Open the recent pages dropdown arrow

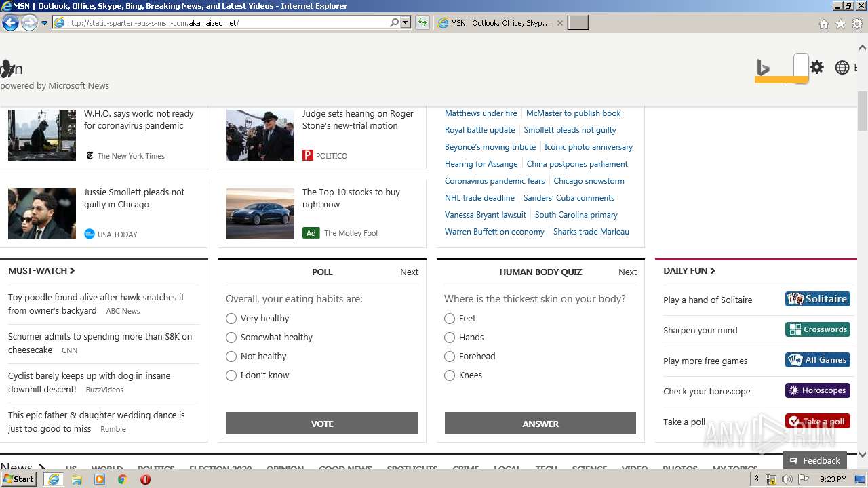pos(44,23)
